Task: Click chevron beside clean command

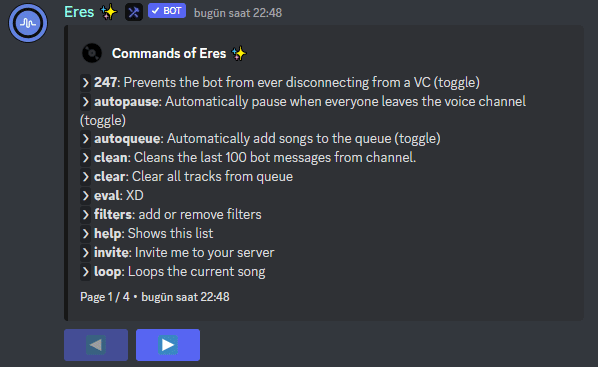Action: [x=85, y=158]
